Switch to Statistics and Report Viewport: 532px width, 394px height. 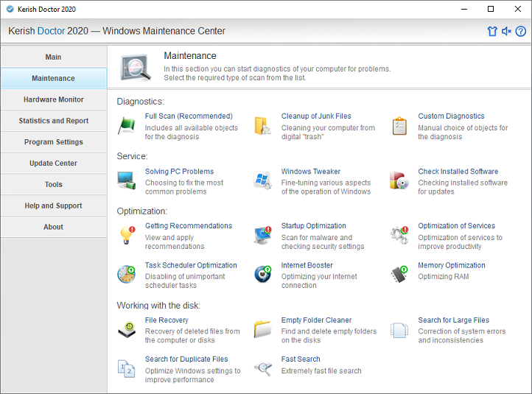[x=53, y=121]
